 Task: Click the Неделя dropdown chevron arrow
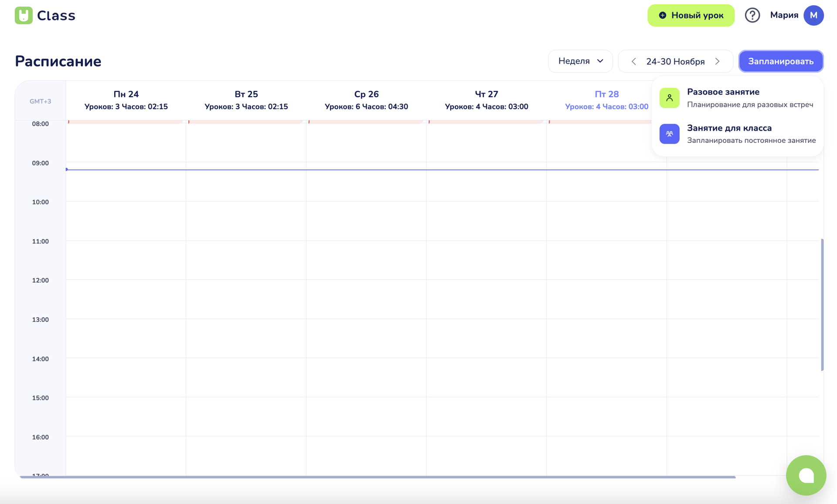[x=600, y=61]
